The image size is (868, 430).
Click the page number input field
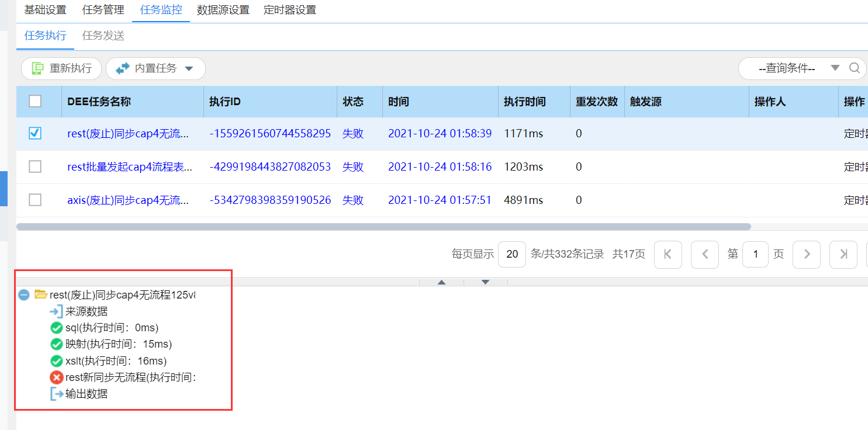(x=756, y=254)
